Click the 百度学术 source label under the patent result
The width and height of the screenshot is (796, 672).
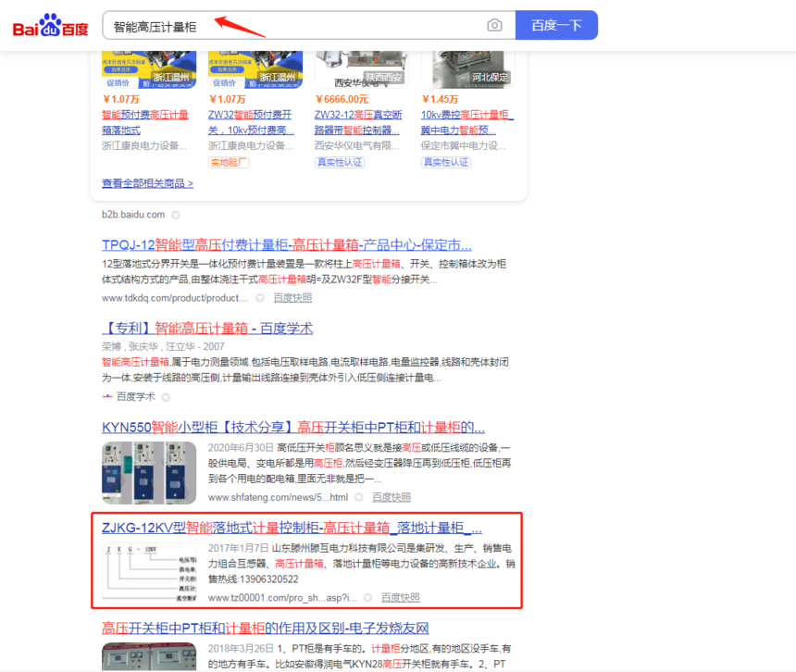point(135,397)
